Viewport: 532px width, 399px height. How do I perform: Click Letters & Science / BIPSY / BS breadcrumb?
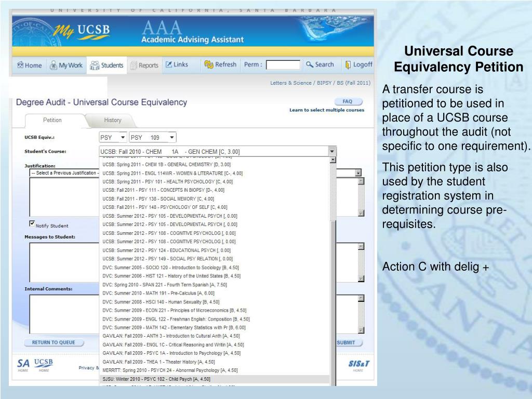320,83
